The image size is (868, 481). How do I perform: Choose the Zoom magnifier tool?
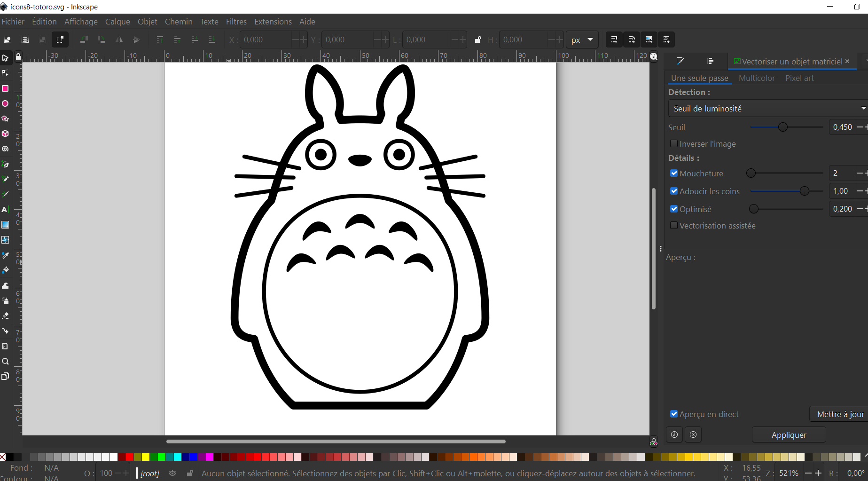click(x=5, y=361)
